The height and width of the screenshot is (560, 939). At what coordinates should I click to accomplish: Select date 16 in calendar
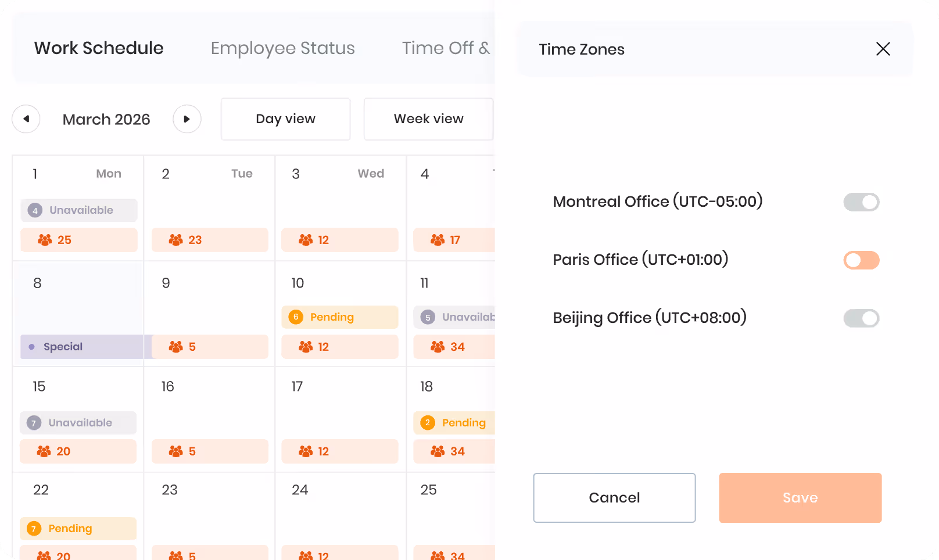pos(168,386)
